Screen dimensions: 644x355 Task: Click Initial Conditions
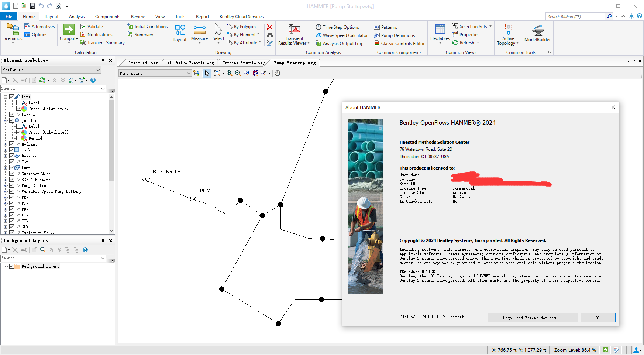pyautogui.click(x=148, y=27)
